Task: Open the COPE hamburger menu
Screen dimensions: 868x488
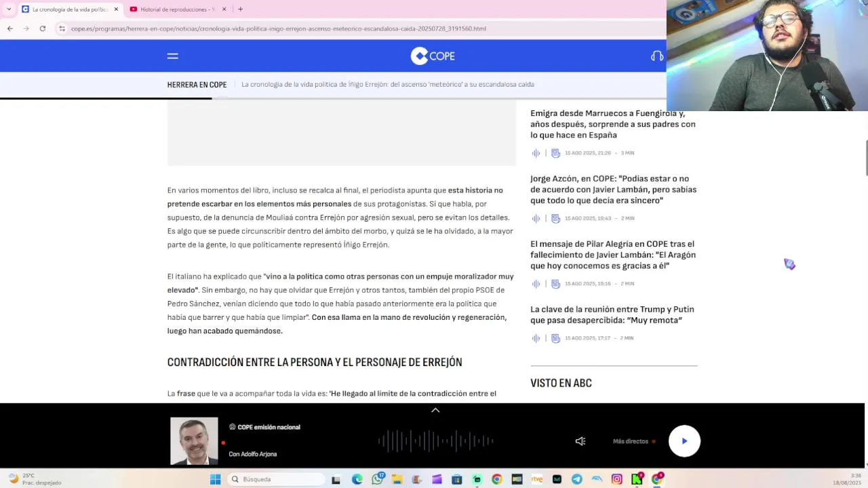Action: [172, 56]
